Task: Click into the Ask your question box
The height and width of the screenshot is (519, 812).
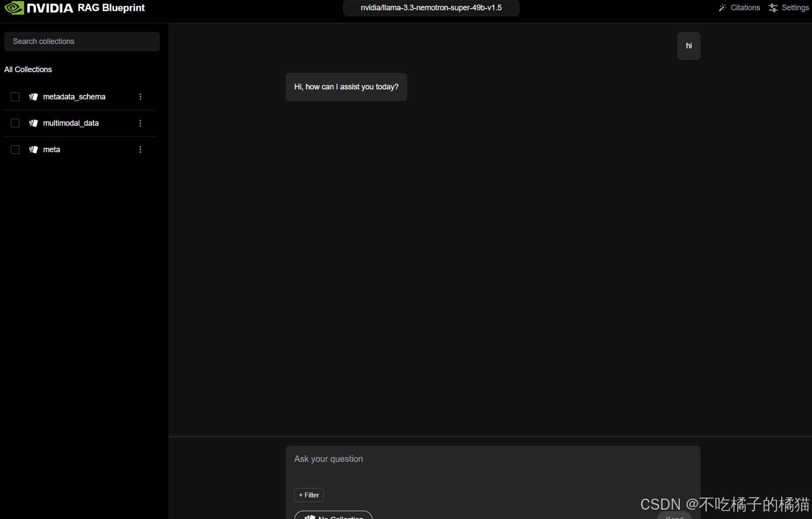Action: [x=493, y=459]
